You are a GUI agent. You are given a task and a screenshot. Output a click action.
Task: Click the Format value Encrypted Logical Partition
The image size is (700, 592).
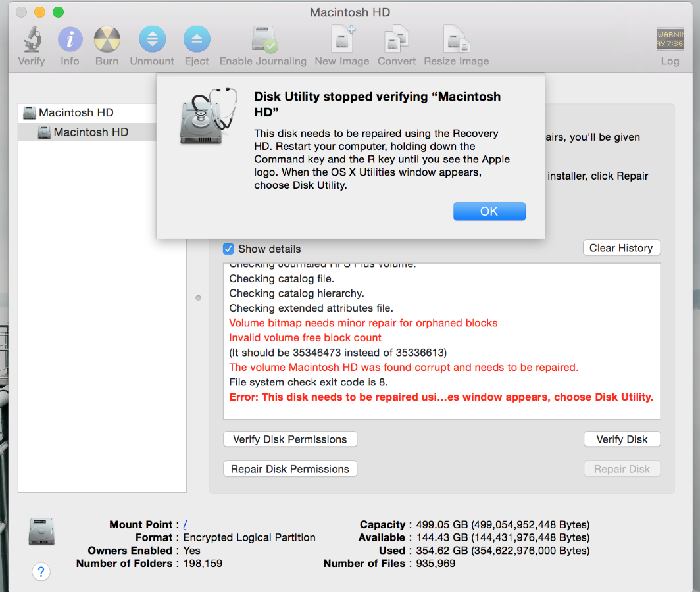tap(249, 537)
